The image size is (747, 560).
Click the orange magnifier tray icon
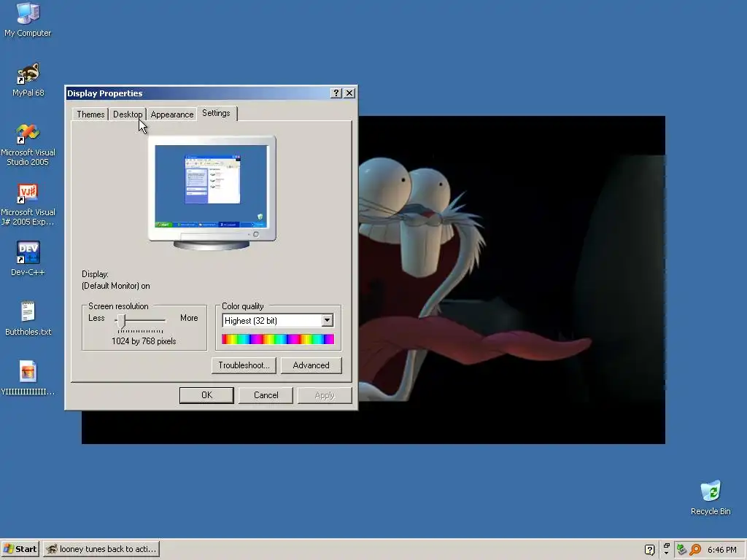pyautogui.click(x=695, y=550)
